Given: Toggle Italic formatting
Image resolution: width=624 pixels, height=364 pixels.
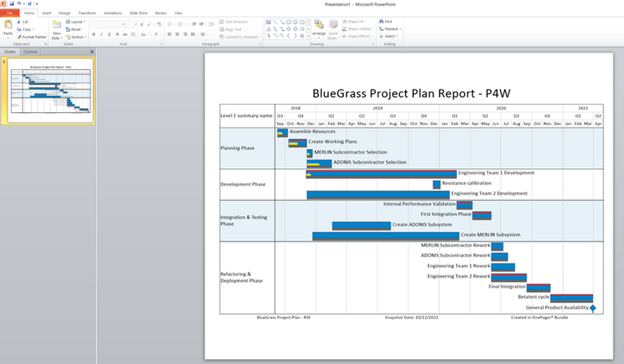Looking at the screenshot, I should pos(101,34).
